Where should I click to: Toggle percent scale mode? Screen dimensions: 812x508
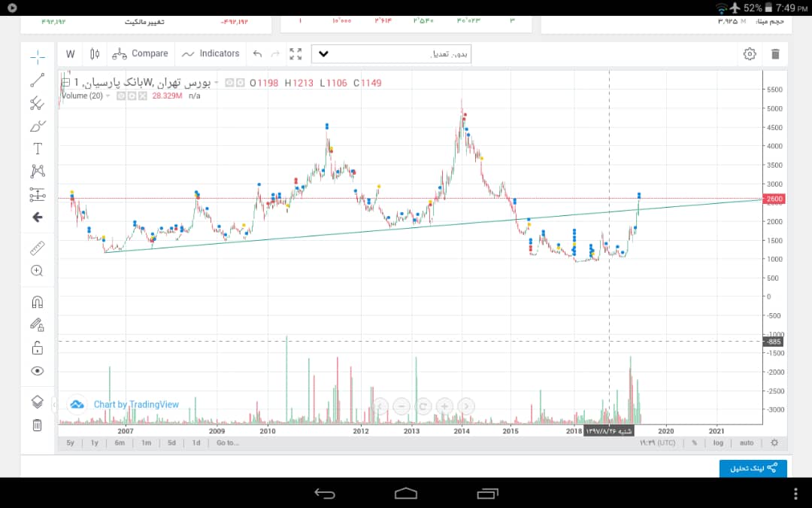[x=695, y=443]
